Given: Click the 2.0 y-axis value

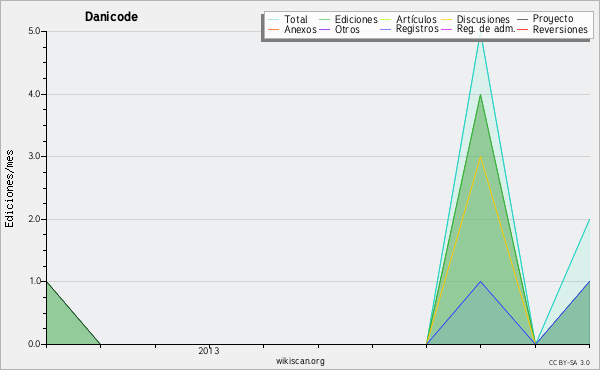Looking at the screenshot, I should tap(34, 219).
